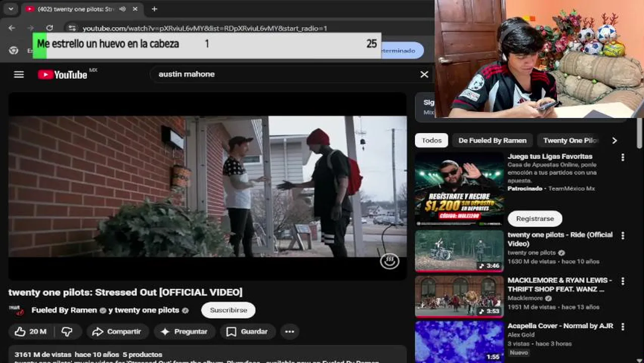644x363 pixels.
Task: Open the tab search dropdown arrow
Action: (11, 9)
